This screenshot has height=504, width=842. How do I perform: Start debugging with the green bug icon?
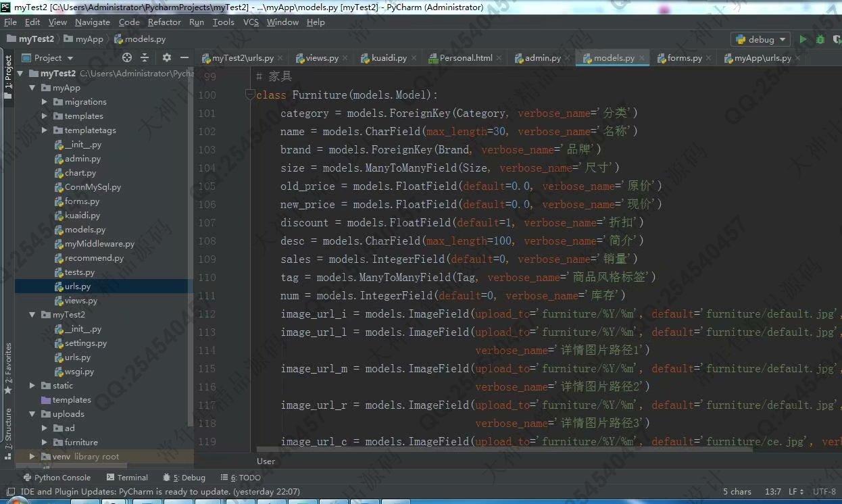click(x=820, y=39)
